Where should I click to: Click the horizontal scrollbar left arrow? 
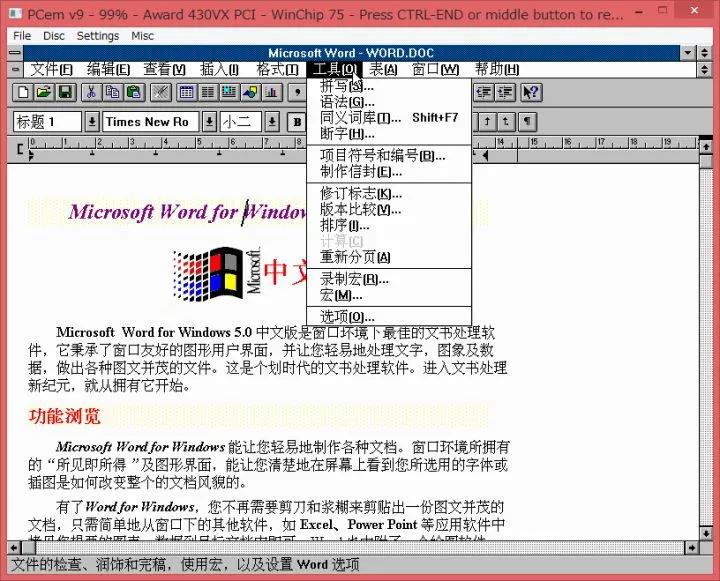tap(14, 547)
